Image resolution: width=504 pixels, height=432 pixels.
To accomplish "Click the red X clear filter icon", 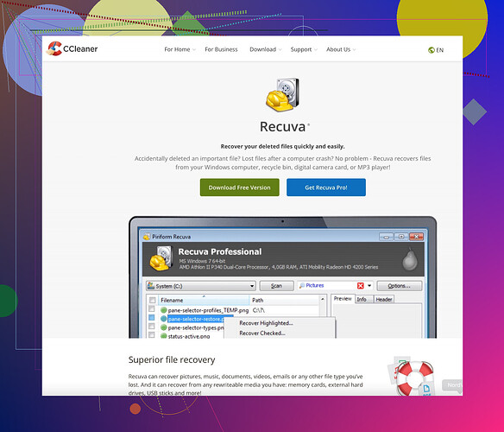I will pyautogui.click(x=361, y=285).
